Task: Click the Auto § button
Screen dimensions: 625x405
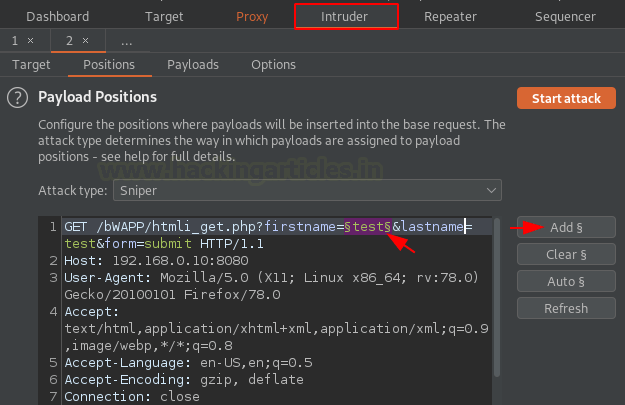Action: click(x=566, y=281)
